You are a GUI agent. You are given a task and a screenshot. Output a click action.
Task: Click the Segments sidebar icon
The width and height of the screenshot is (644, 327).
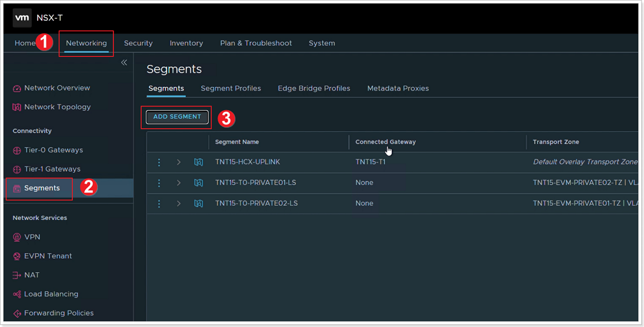point(17,189)
